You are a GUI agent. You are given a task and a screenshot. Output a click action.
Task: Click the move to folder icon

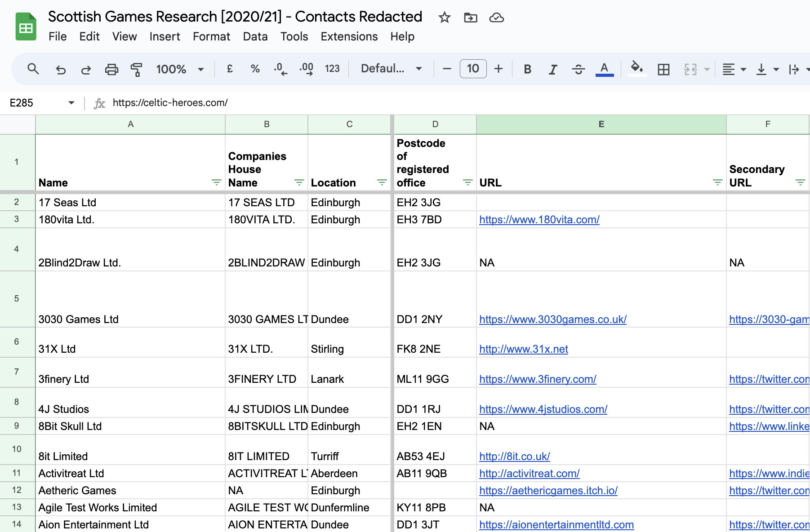click(471, 18)
